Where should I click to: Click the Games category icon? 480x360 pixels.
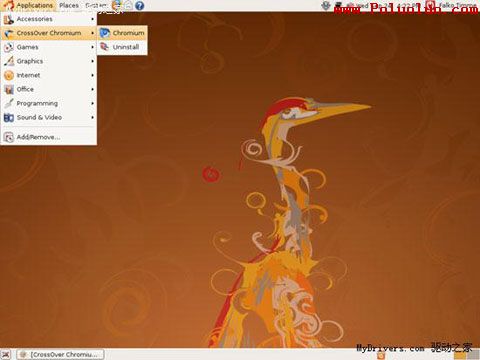(9, 47)
